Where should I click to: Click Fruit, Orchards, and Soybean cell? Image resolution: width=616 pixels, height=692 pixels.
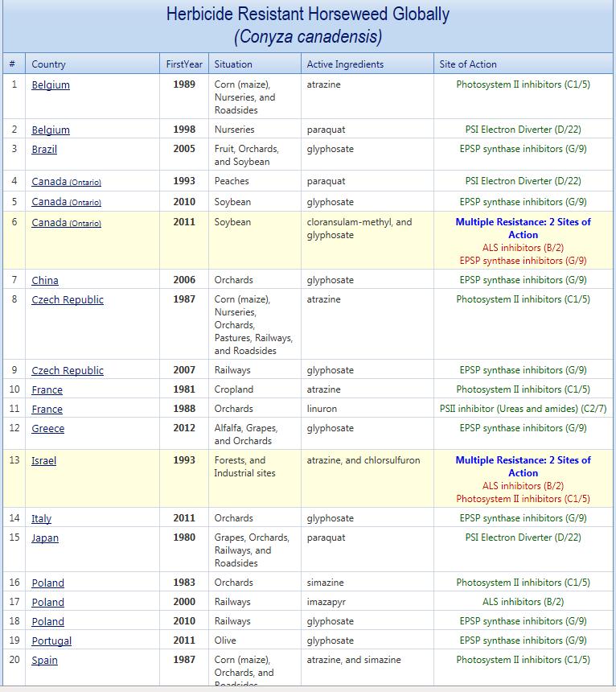click(247, 155)
